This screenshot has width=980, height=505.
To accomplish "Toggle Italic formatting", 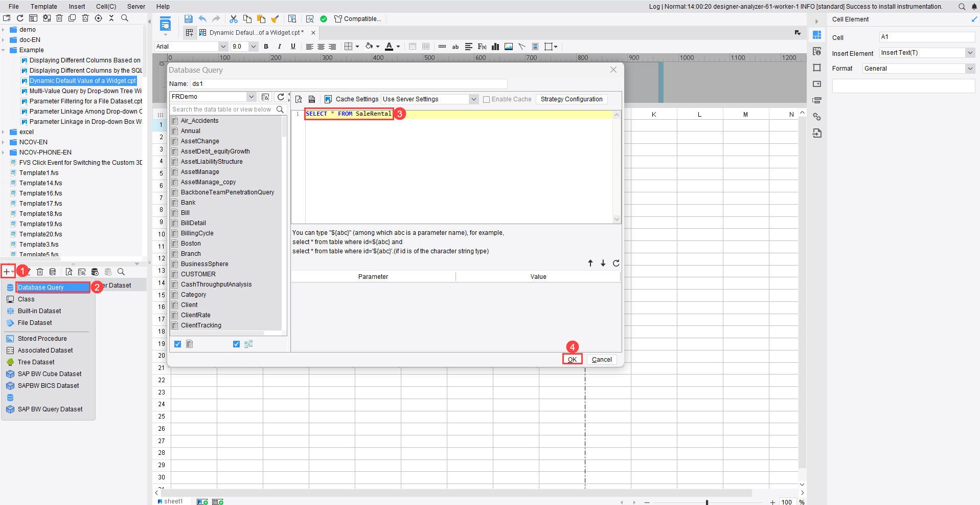I will tap(280, 47).
